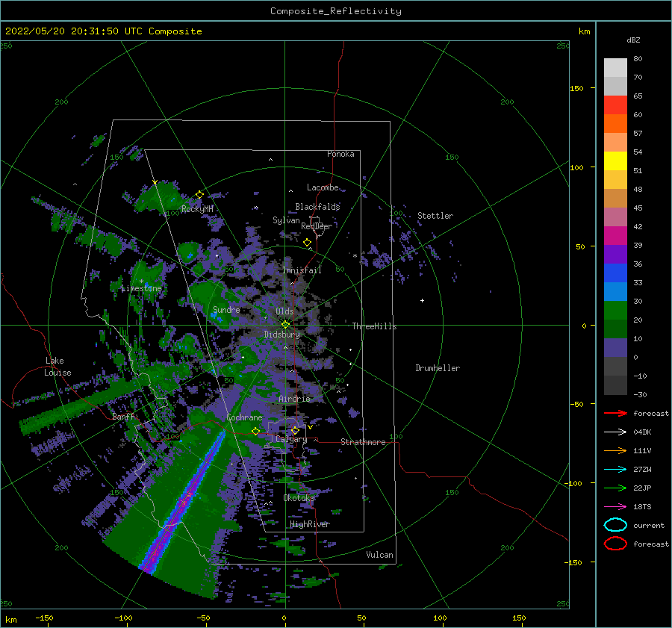Image resolution: width=672 pixels, height=628 pixels.
Task: Click the Calgary city label
Action: click(x=291, y=439)
